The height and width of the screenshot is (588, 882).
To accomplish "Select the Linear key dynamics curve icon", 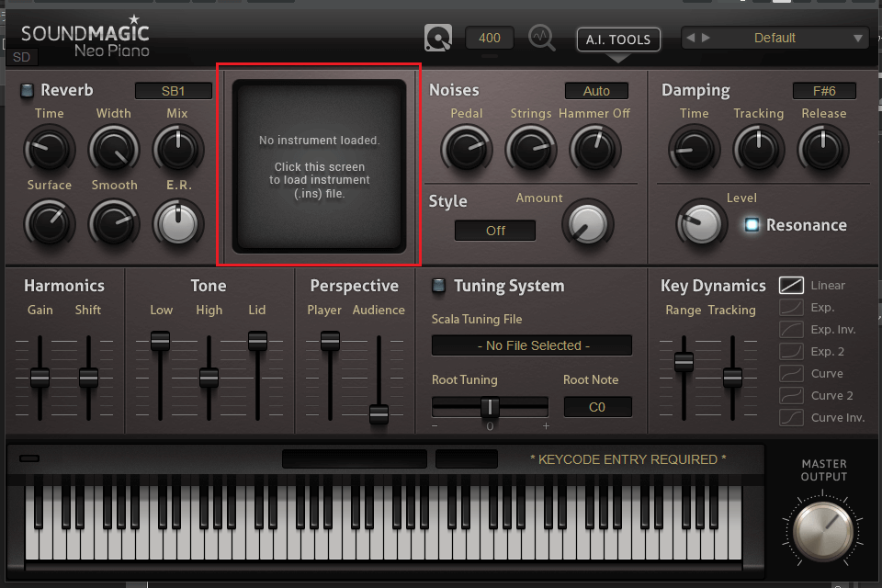I will click(x=791, y=286).
